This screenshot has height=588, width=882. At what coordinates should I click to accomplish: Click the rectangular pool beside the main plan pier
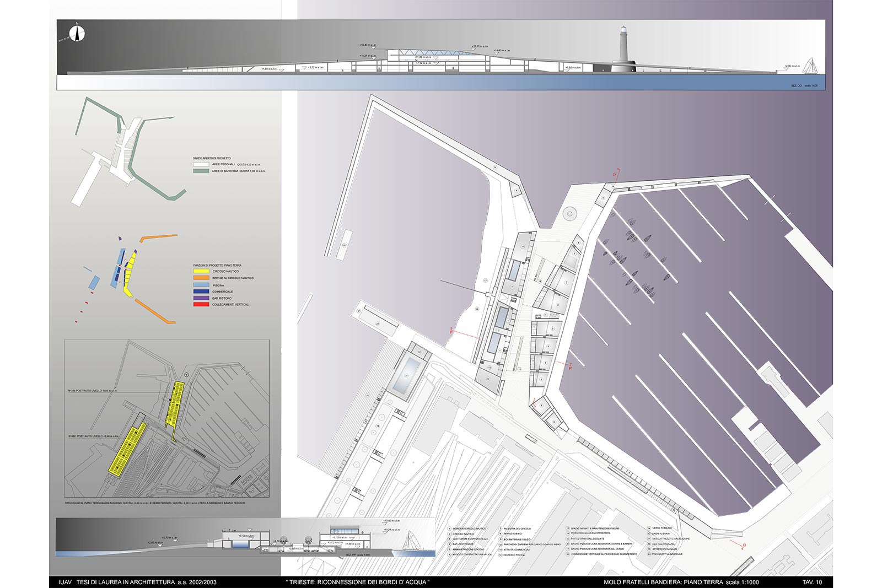click(408, 376)
